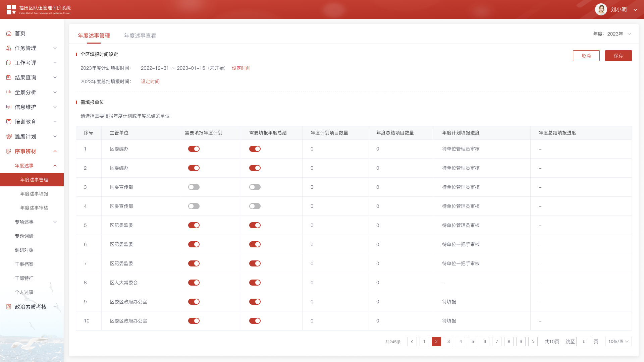Click the 取消 button
644x362 pixels.
pos(586,56)
